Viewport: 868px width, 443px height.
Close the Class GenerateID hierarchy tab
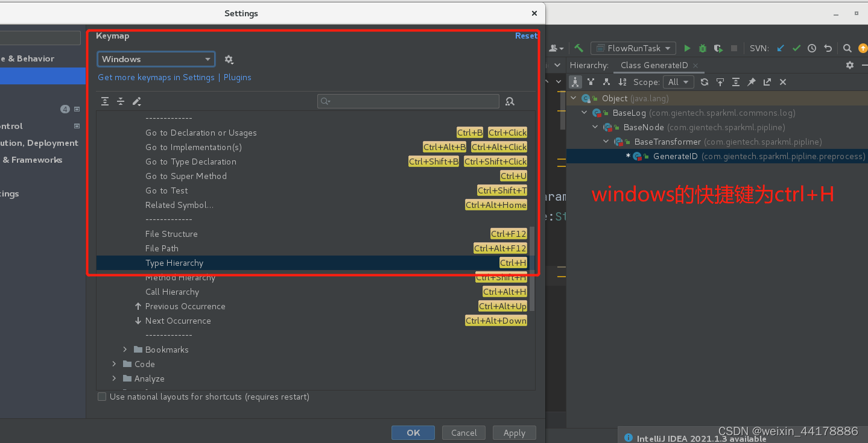coord(695,64)
